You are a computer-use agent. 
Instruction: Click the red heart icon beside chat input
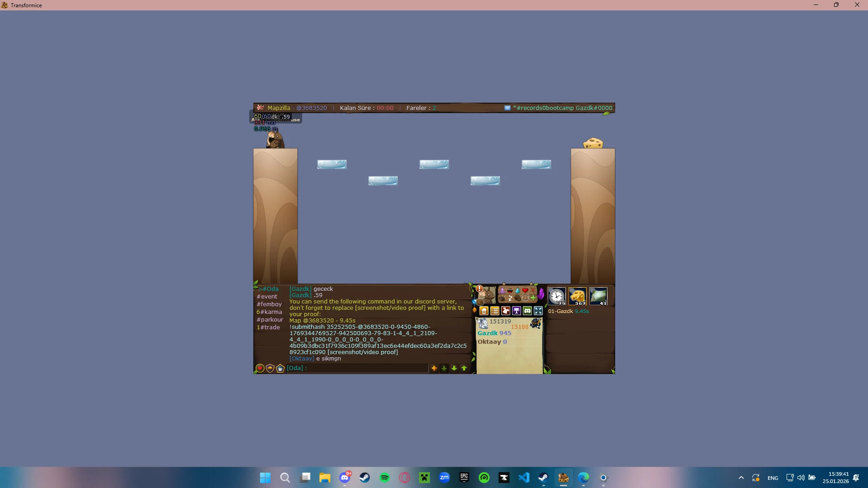click(260, 369)
